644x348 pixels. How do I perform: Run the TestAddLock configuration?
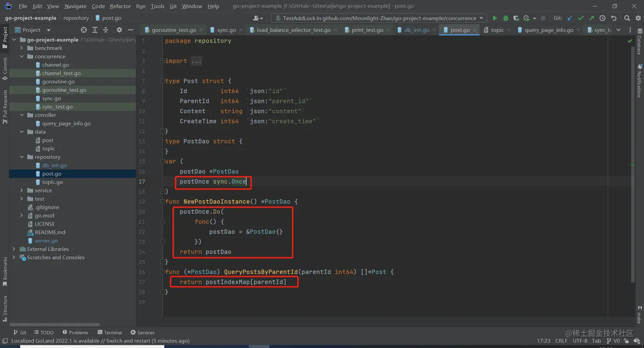click(x=494, y=18)
